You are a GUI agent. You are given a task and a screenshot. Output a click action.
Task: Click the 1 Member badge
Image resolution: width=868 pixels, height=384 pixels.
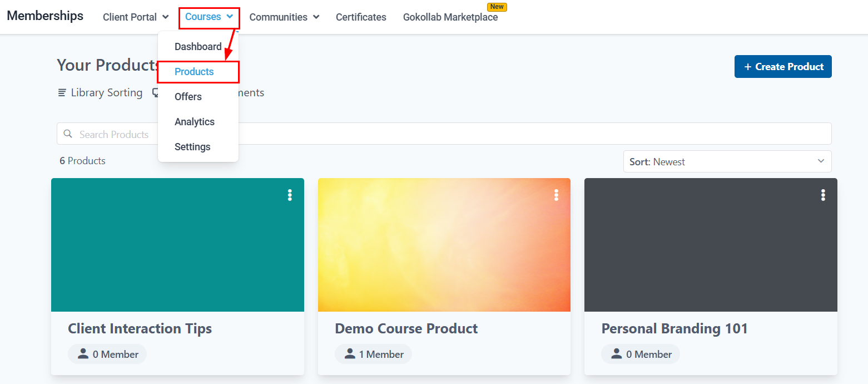click(373, 354)
